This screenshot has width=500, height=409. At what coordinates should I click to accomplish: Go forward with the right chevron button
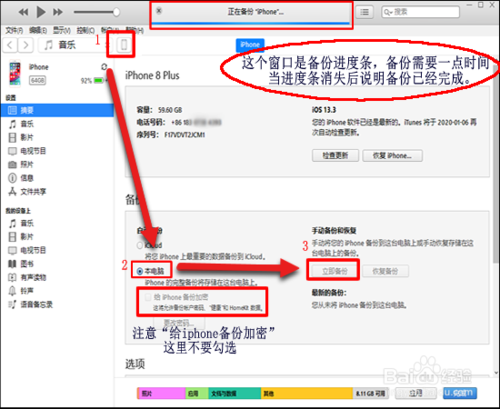(x=26, y=45)
